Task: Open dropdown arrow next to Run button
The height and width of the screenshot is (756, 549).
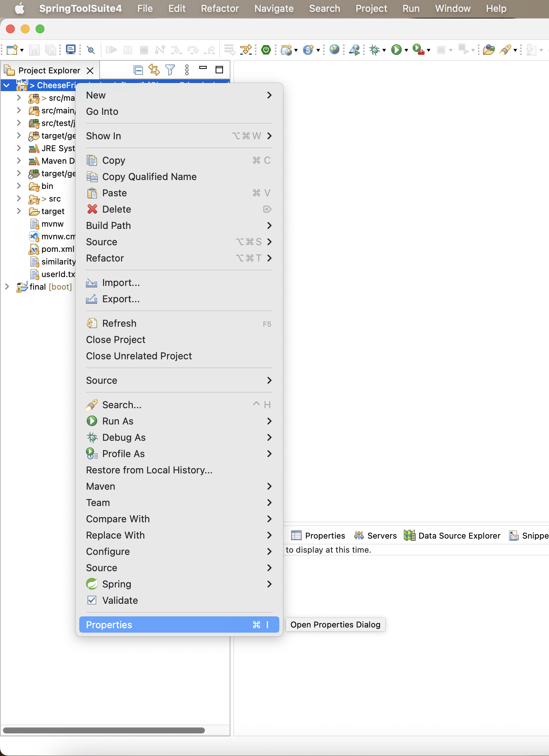Action: [x=406, y=50]
